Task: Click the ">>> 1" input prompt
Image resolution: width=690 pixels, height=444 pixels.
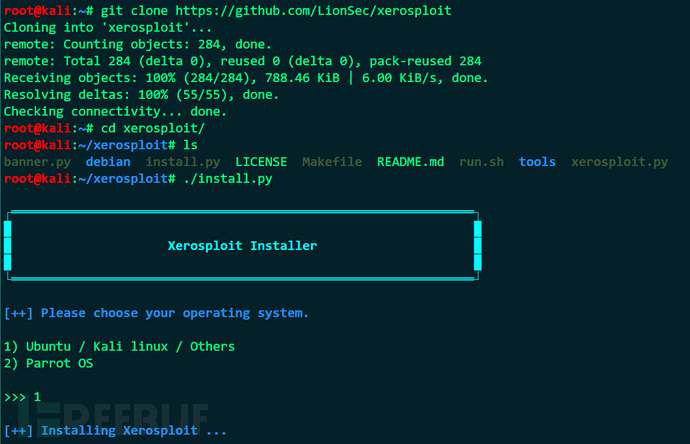Action: (22, 397)
